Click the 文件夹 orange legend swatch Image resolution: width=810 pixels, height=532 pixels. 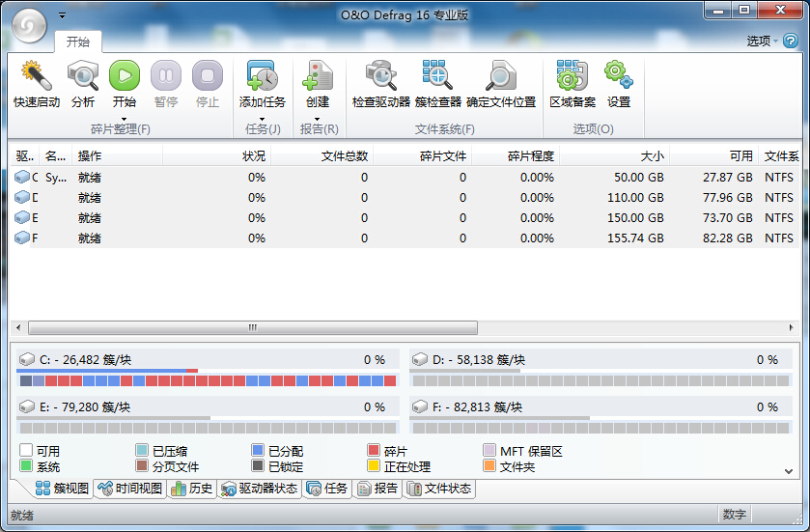pos(489,465)
